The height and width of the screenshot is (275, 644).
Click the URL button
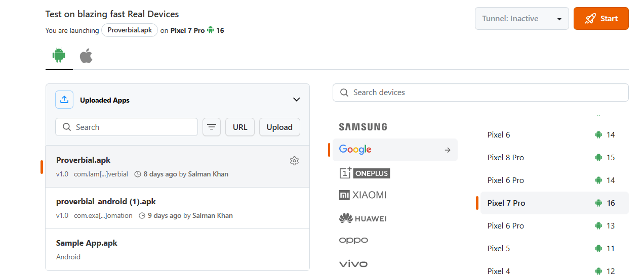point(240,127)
